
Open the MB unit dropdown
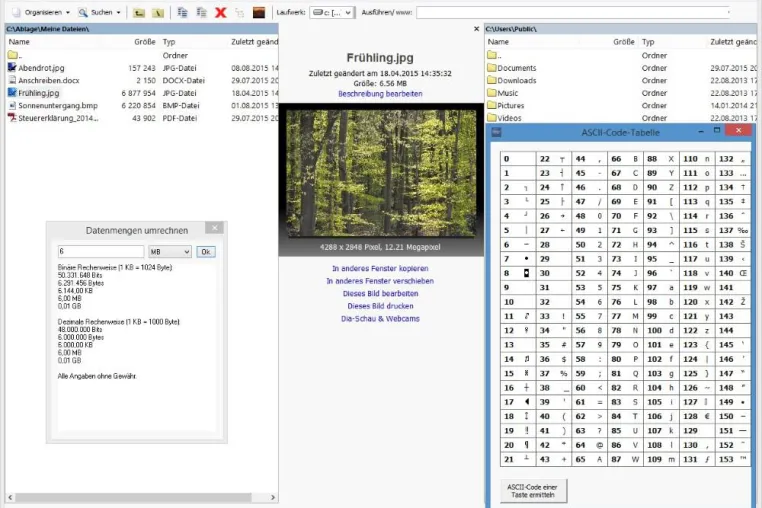coord(170,252)
